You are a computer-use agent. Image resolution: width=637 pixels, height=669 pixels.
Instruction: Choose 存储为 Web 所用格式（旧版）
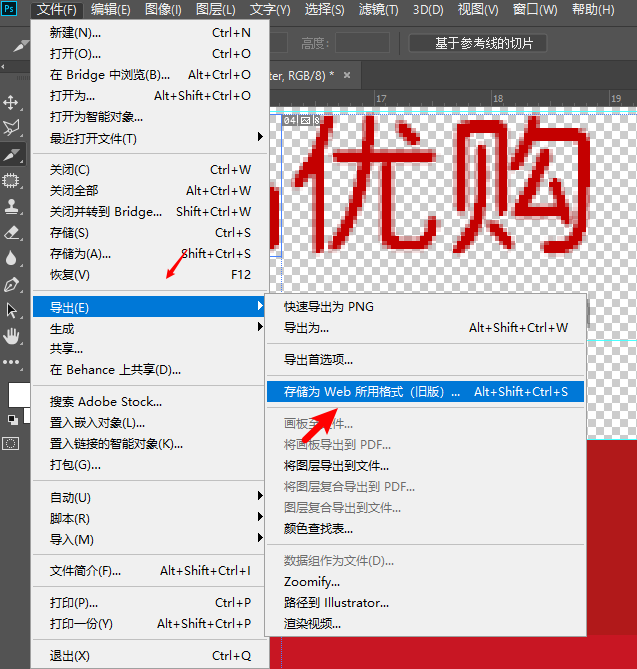(425, 391)
